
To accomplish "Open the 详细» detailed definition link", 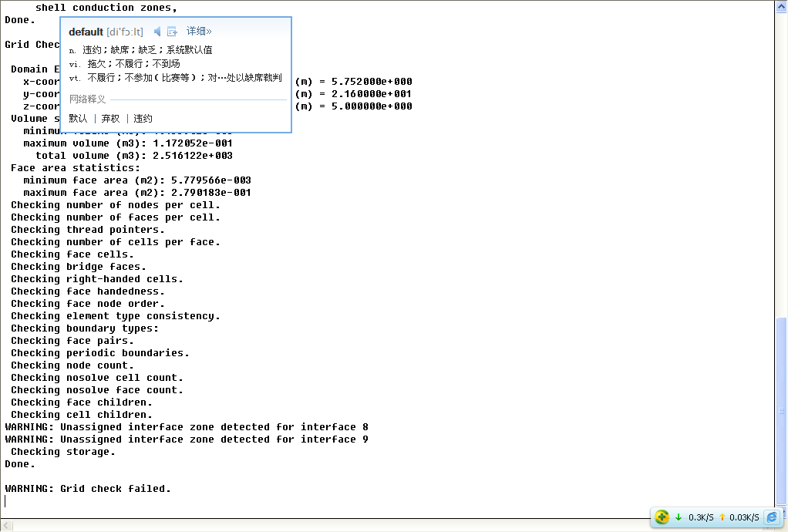I will point(199,32).
